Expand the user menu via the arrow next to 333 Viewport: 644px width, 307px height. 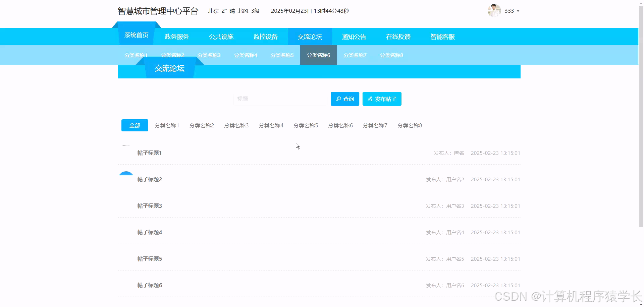[x=518, y=11]
